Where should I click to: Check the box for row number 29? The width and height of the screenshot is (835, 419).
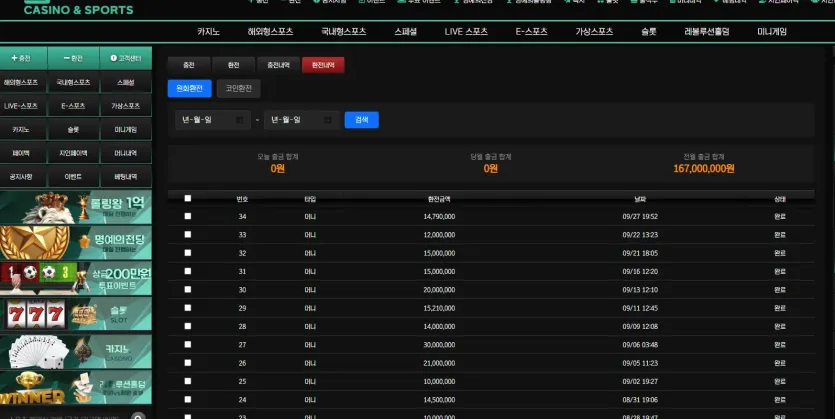point(187,308)
